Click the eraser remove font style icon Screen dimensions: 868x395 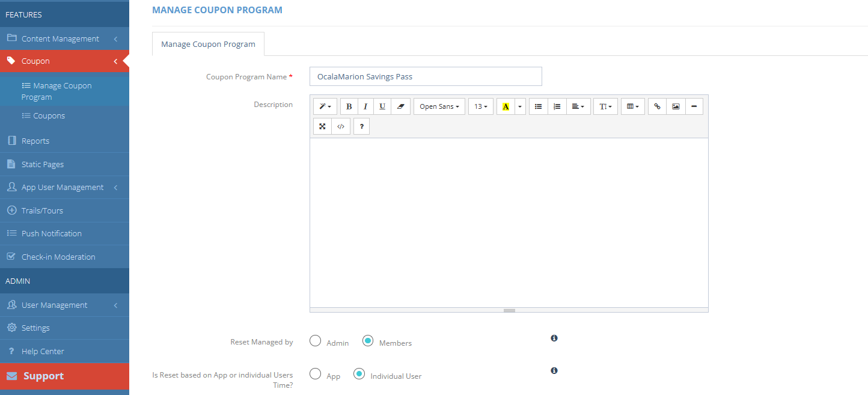click(x=401, y=106)
